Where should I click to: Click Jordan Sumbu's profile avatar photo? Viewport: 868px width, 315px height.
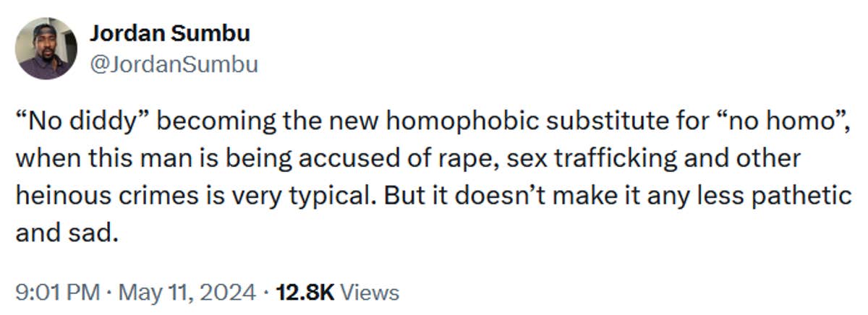click(46, 48)
